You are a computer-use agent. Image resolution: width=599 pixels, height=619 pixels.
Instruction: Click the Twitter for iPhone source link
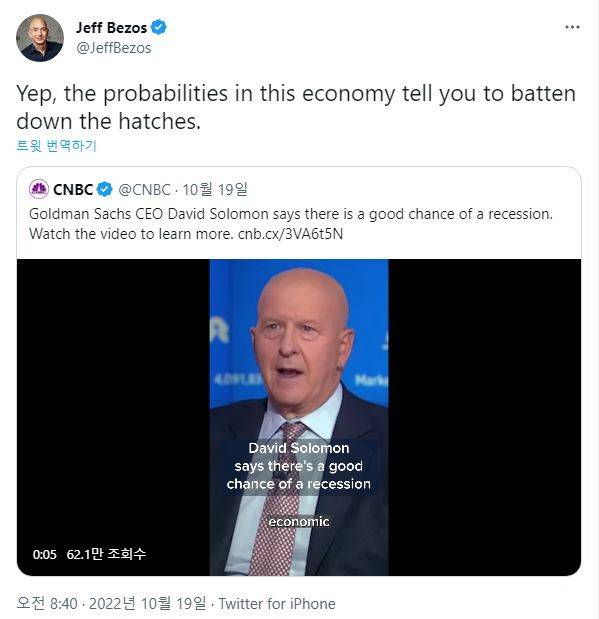277,604
